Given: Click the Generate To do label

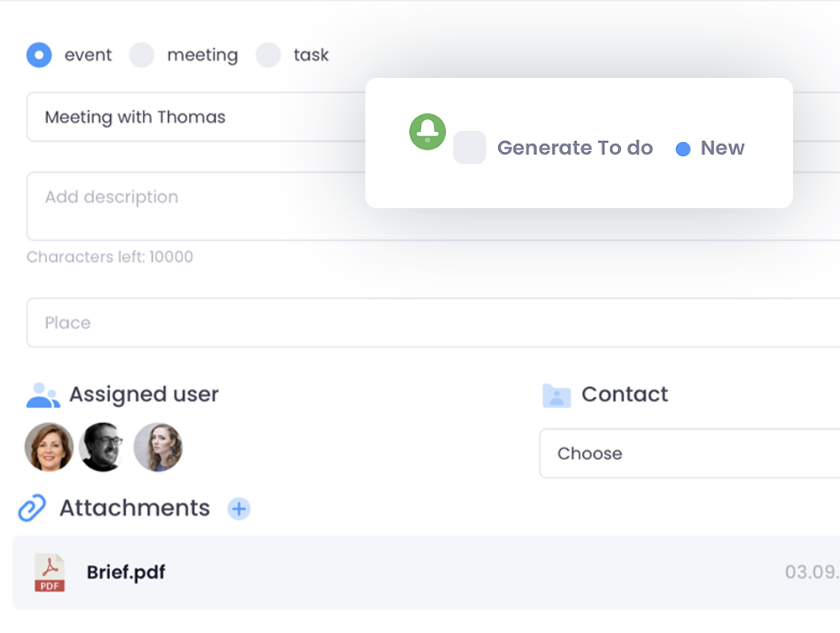Looking at the screenshot, I should [575, 148].
